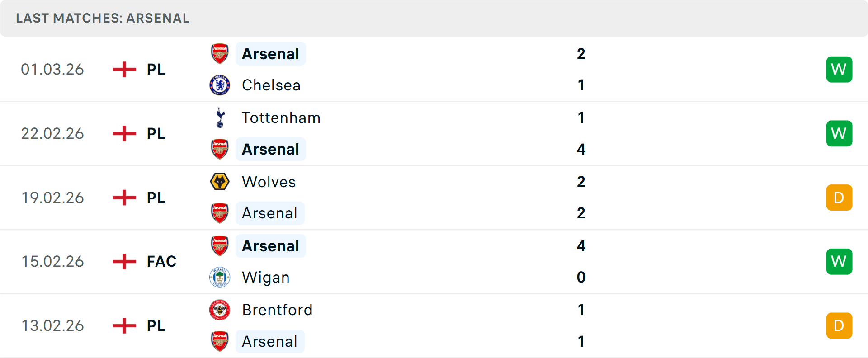
Task: Click the green W badge for the Chelsea match
Action: [839, 69]
